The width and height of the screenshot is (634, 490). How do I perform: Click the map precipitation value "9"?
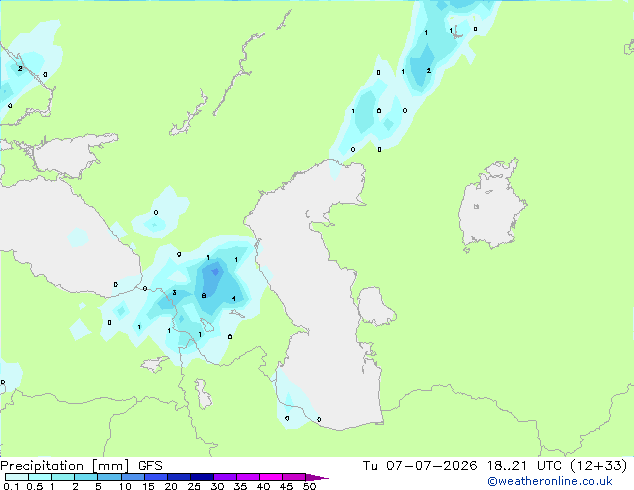pyautogui.click(x=179, y=255)
